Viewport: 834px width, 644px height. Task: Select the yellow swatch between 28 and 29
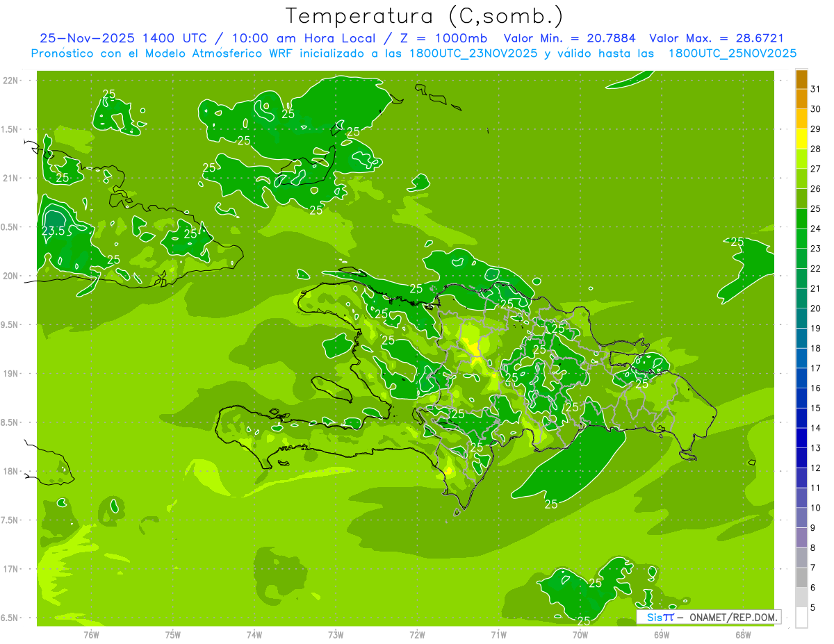[801, 139]
